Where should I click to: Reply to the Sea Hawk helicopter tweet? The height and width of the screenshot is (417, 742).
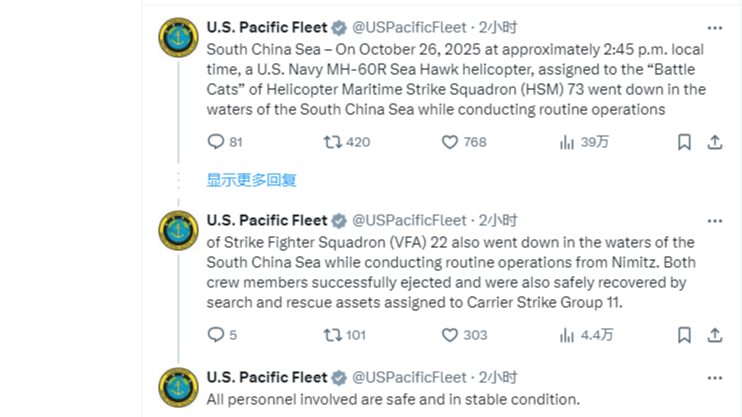click(216, 142)
